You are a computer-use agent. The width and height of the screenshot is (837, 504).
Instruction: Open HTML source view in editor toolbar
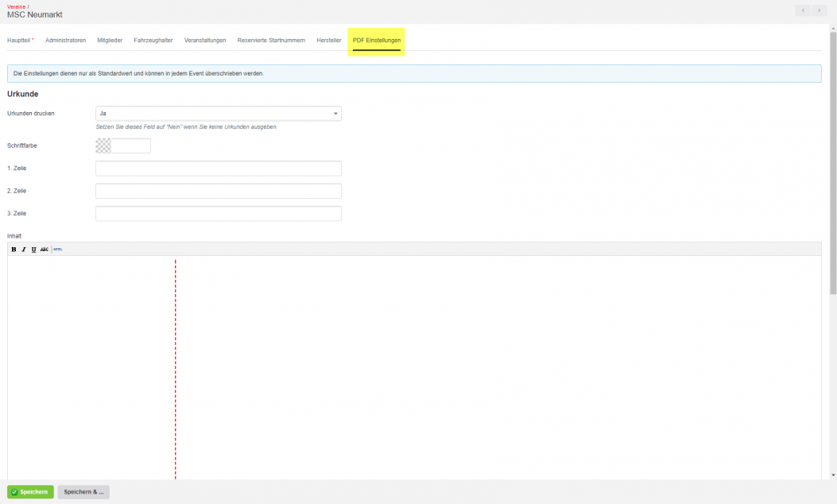click(58, 250)
